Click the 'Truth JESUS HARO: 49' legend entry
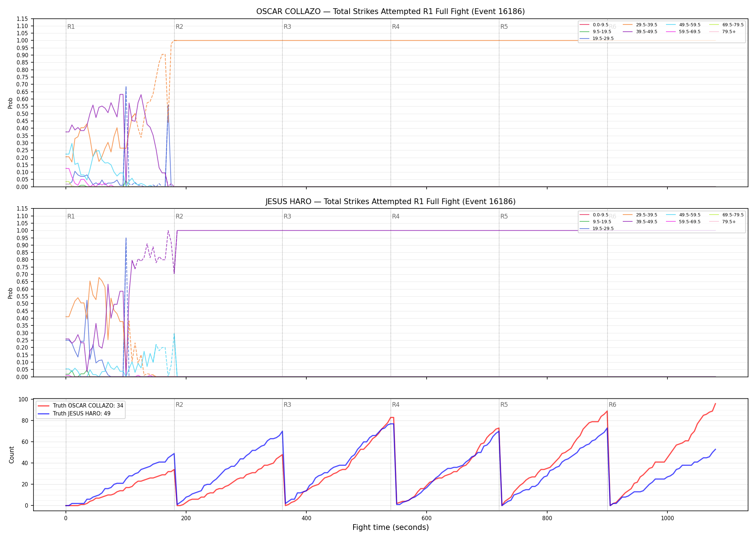The width and height of the screenshot is (756, 540). 74,414
